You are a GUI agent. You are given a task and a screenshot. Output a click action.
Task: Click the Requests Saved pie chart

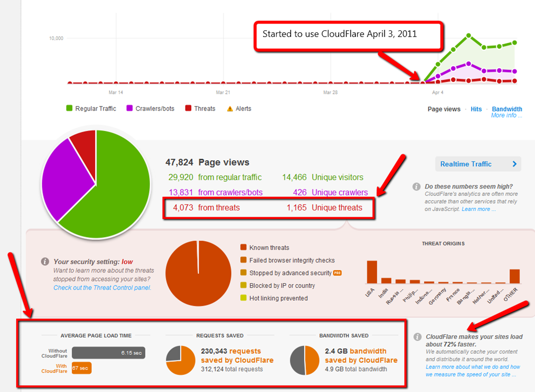(180, 360)
